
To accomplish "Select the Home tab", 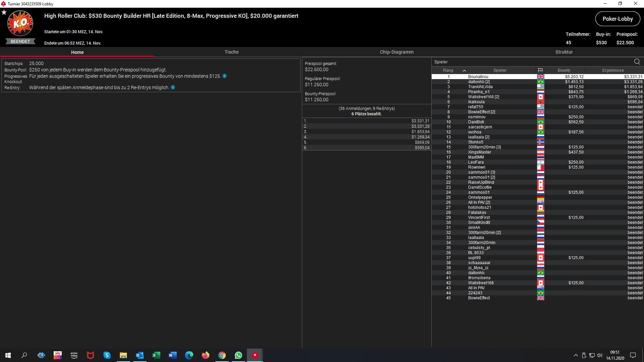I will [x=77, y=52].
